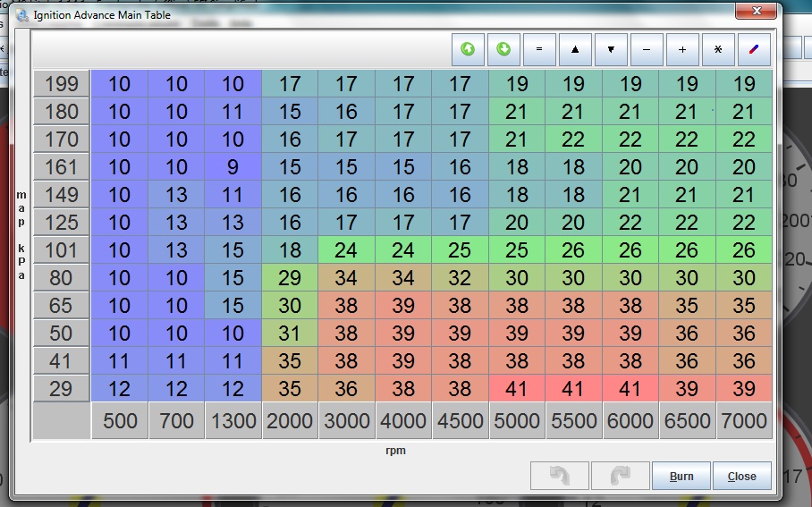
Task: Select the 80 kPa map bin
Action: 61,277
